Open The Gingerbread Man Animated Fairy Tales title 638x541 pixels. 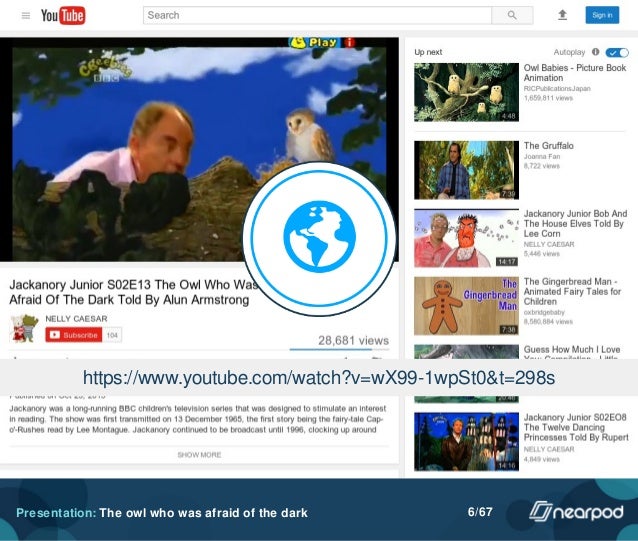tap(572, 292)
